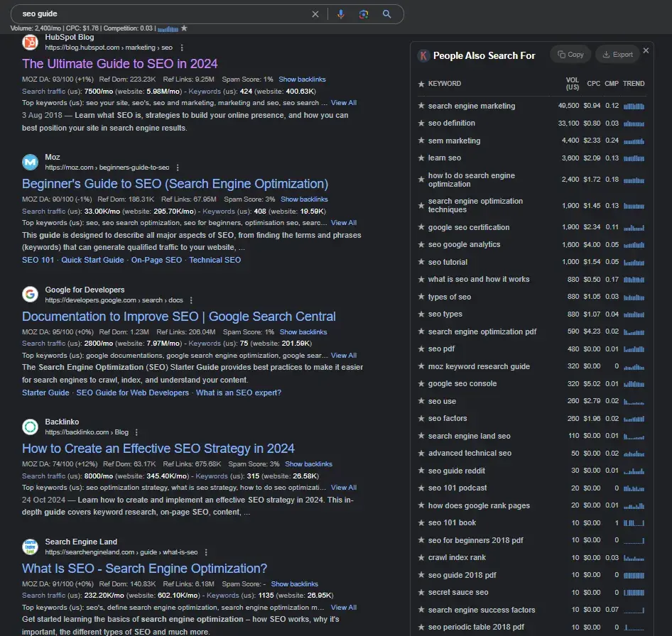Open the On-Page SEO sitelink
The height and width of the screenshot is (636, 672).
[156, 260]
